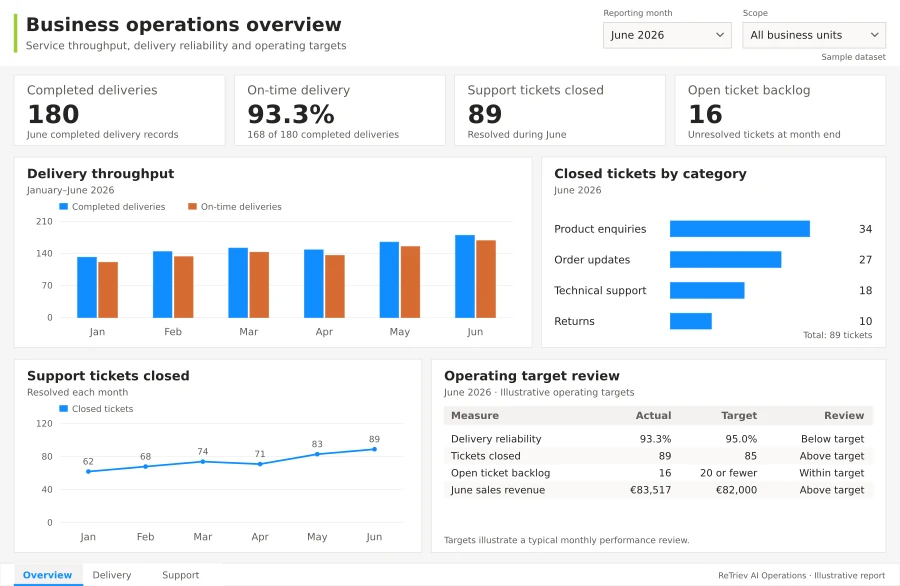Click the 20 or fewer target cell
900x586 pixels.
[x=728, y=473]
